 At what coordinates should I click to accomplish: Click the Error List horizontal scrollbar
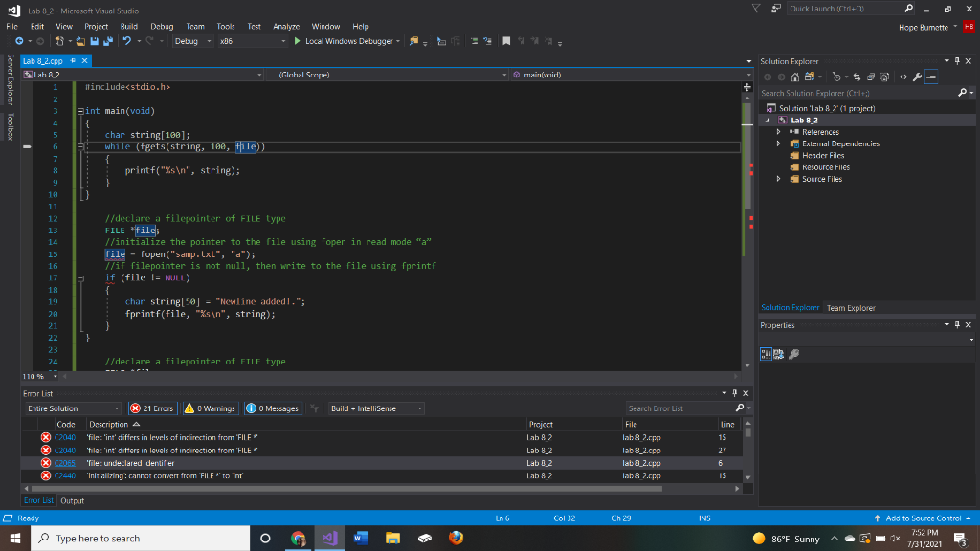[x=383, y=487]
